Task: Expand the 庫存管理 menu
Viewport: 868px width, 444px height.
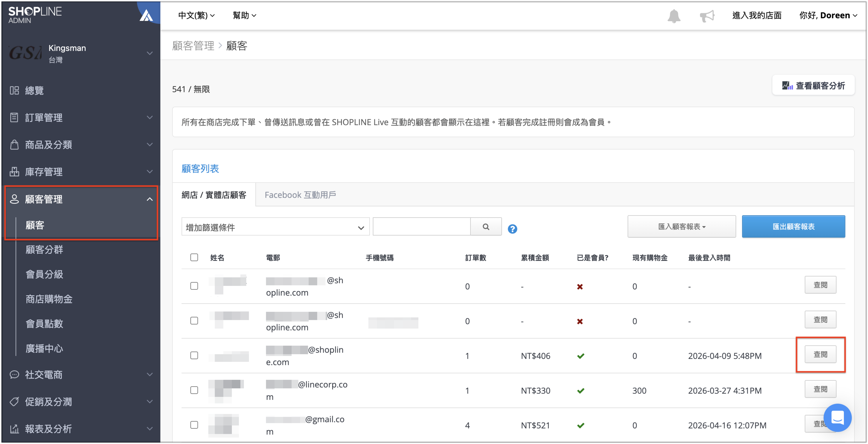Action: pyautogui.click(x=150, y=172)
